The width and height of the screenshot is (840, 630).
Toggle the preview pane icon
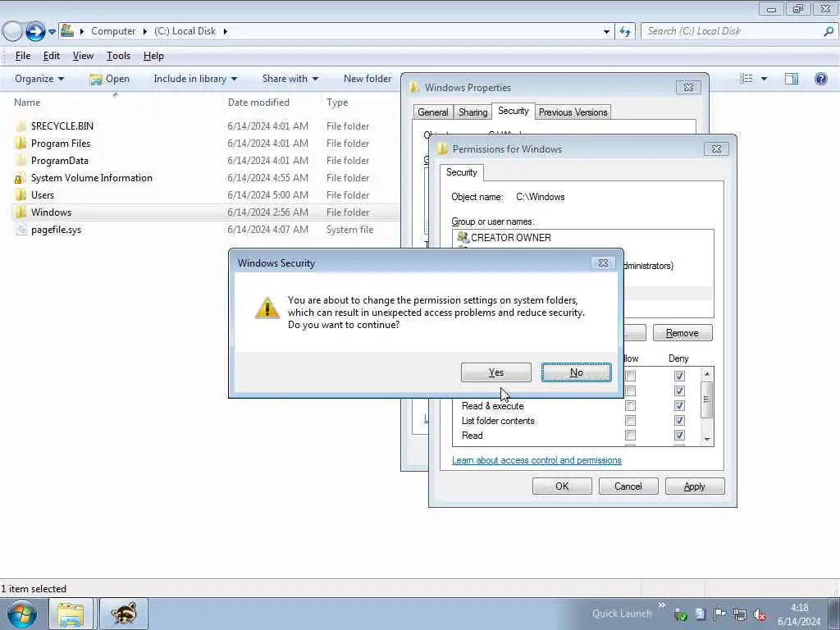click(x=792, y=79)
